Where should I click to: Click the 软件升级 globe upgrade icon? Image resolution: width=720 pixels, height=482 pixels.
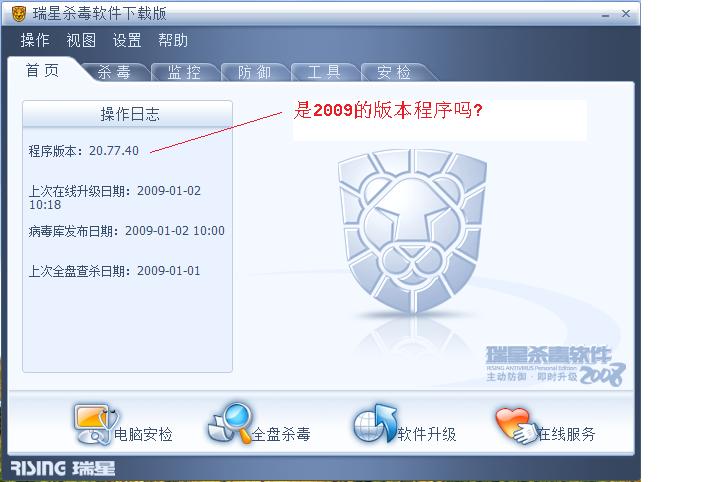[x=375, y=423]
